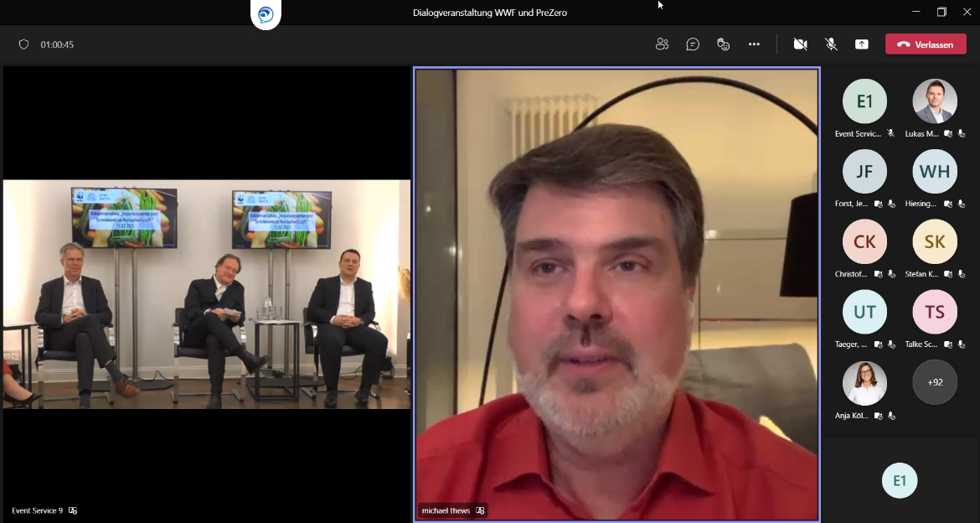Viewport: 980px width, 523px height.
Task: Open the +92 more participants overflow
Action: (934, 382)
